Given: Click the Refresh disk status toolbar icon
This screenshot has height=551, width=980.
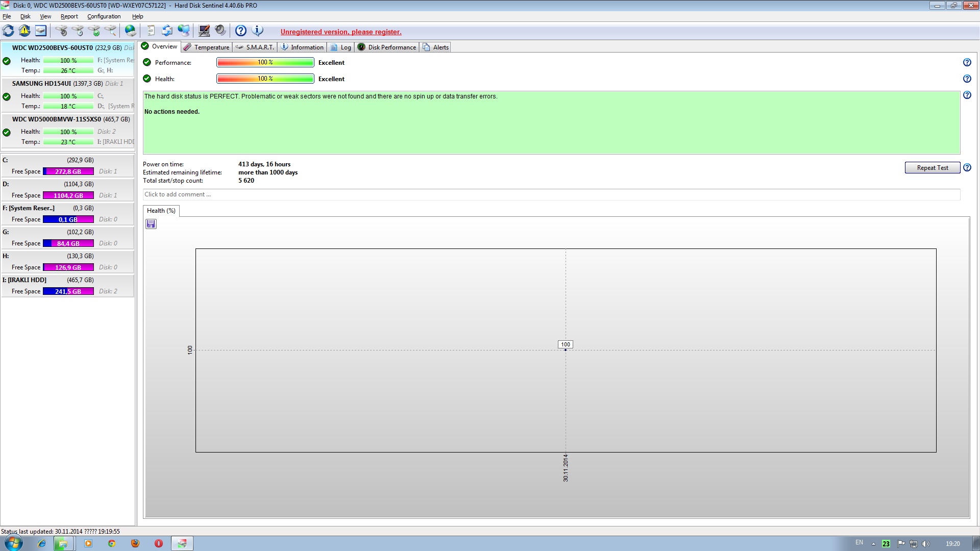Looking at the screenshot, I should click(x=8, y=31).
